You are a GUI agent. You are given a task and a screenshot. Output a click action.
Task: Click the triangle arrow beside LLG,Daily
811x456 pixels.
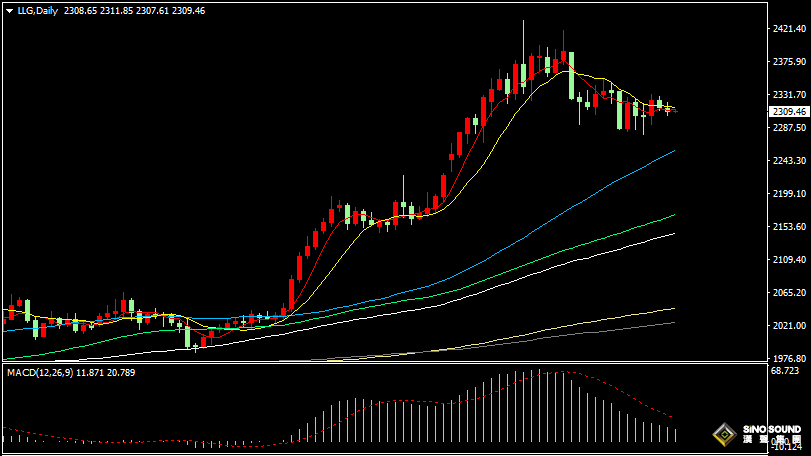[x=9, y=10]
